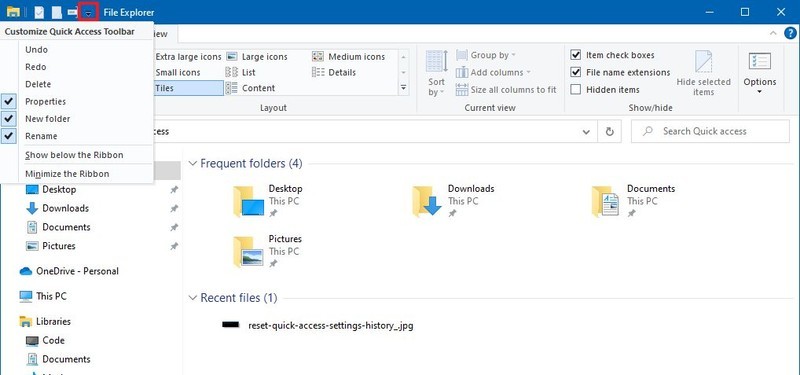The width and height of the screenshot is (800, 375).
Task: Switch layout to Extra large icons
Action: pos(188,57)
